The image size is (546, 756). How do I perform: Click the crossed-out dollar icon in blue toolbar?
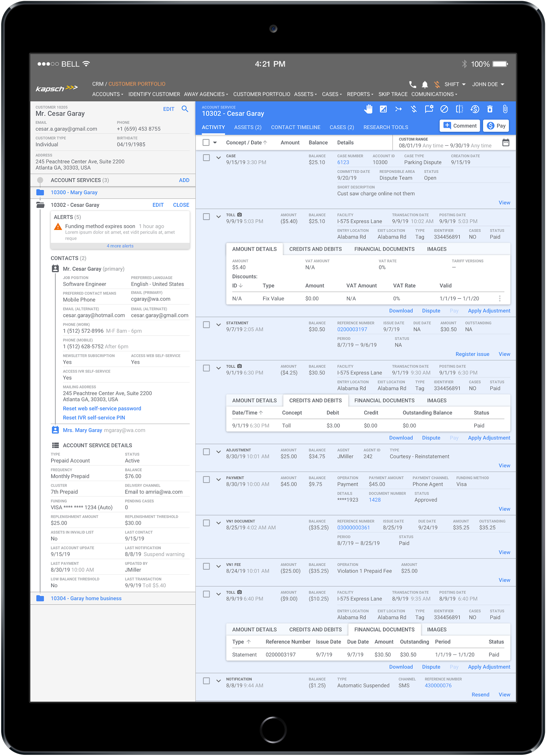coord(413,109)
